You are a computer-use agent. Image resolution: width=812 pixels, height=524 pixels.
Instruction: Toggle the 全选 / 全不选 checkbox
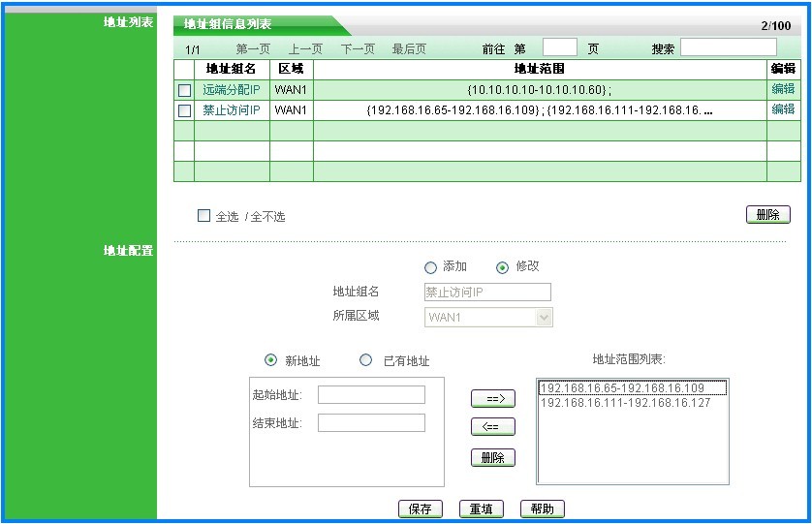[203, 216]
